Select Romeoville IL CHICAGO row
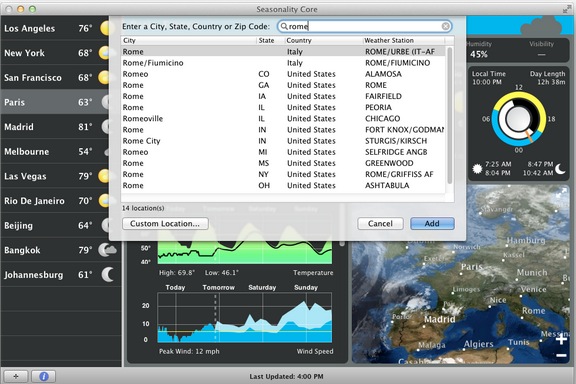 coord(283,119)
